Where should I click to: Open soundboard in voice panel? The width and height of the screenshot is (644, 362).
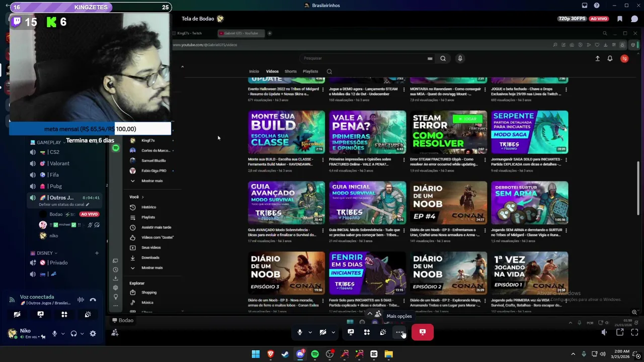coord(88,314)
